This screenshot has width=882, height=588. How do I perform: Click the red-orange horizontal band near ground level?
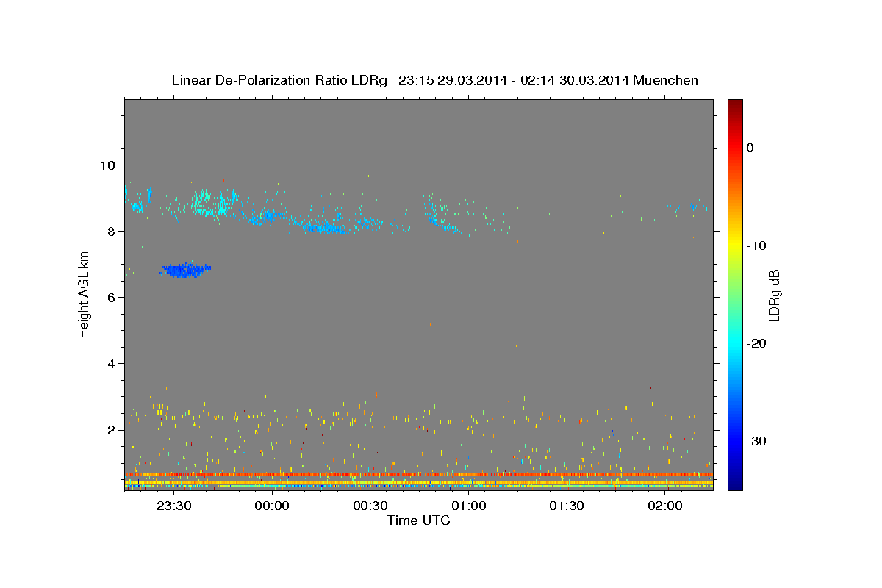[x=419, y=475]
